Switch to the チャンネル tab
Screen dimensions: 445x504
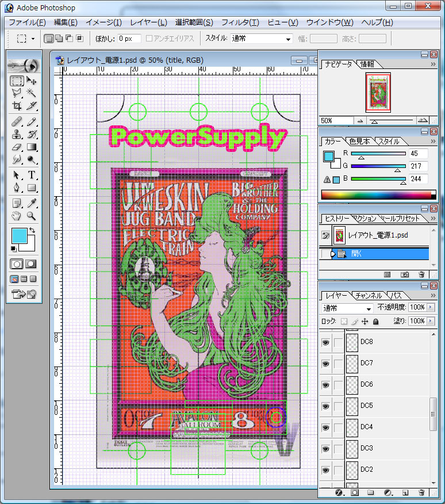369,295
